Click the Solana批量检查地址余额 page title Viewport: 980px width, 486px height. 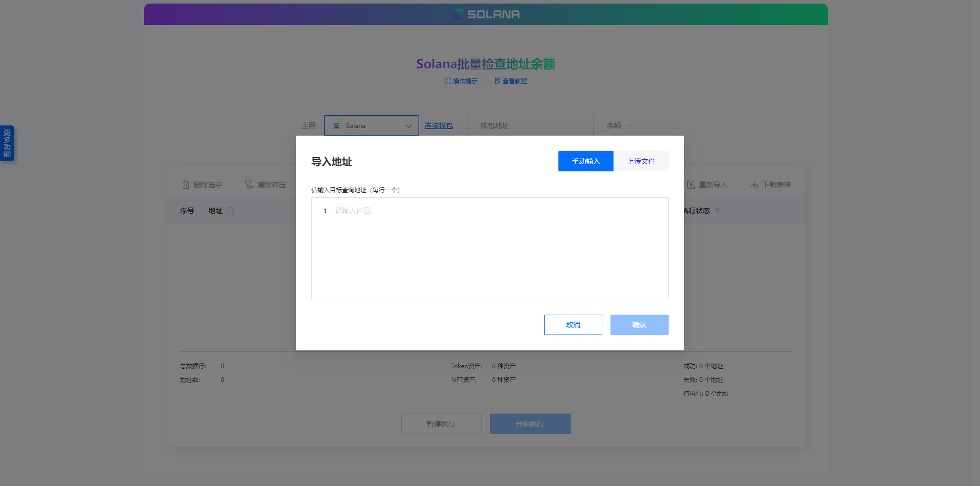pyautogui.click(x=485, y=64)
